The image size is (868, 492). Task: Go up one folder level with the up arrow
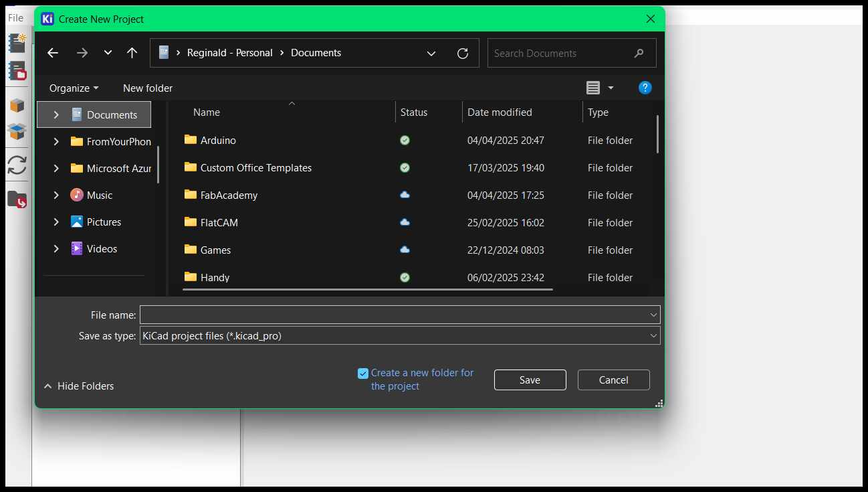pyautogui.click(x=132, y=53)
